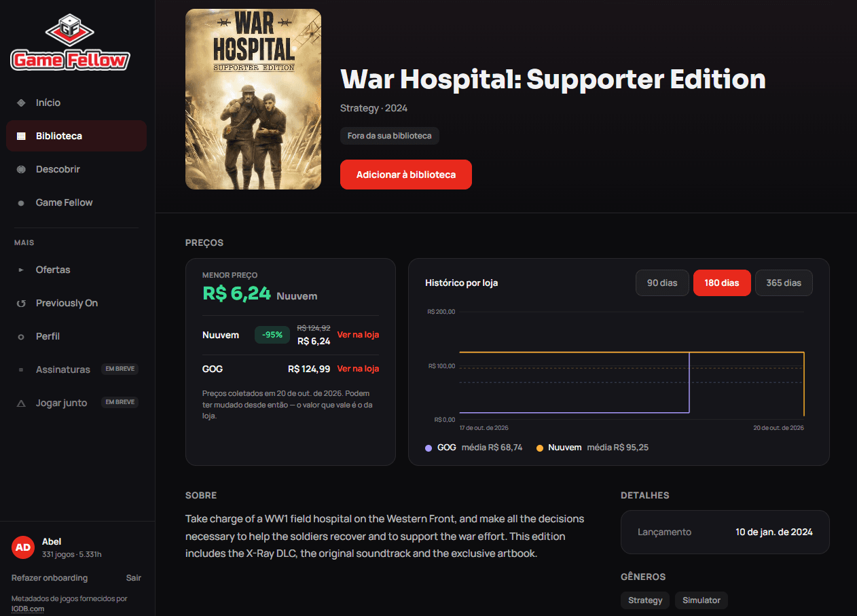The width and height of the screenshot is (857, 616).
Task: Open Nuuvem store via Ver na loja
Action: click(x=358, y=334)
